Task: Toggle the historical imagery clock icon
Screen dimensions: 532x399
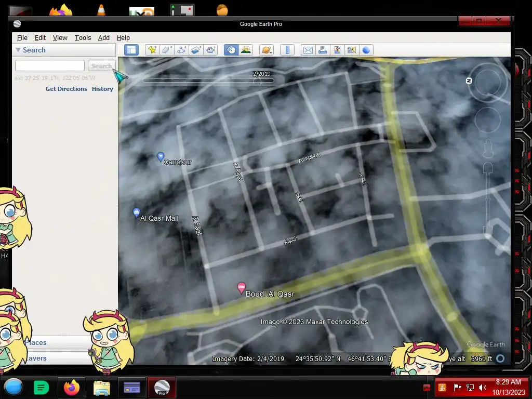Action: pyautogui.click(x=231, y=50)
